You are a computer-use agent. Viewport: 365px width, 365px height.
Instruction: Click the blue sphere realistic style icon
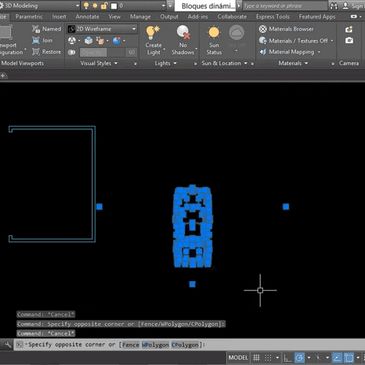tap(117, 41)
